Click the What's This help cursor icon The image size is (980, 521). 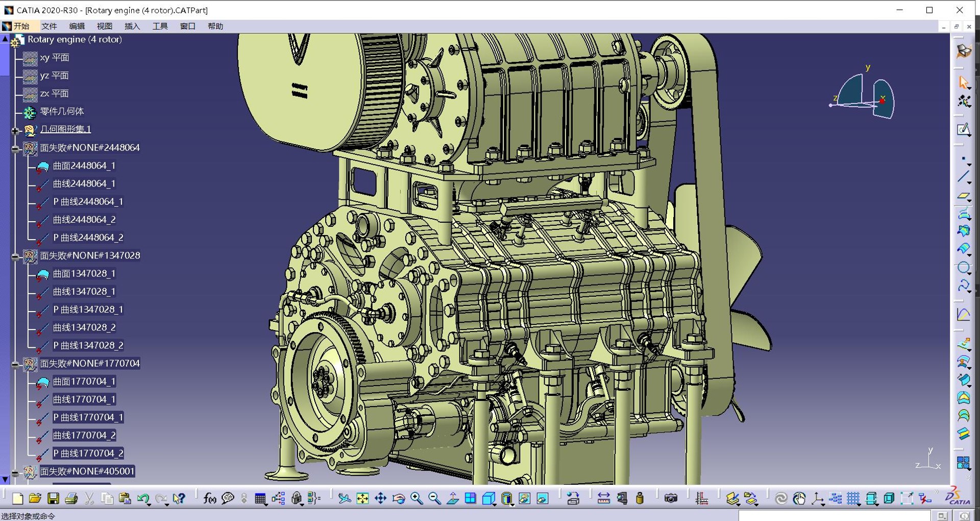pos(179,499)
